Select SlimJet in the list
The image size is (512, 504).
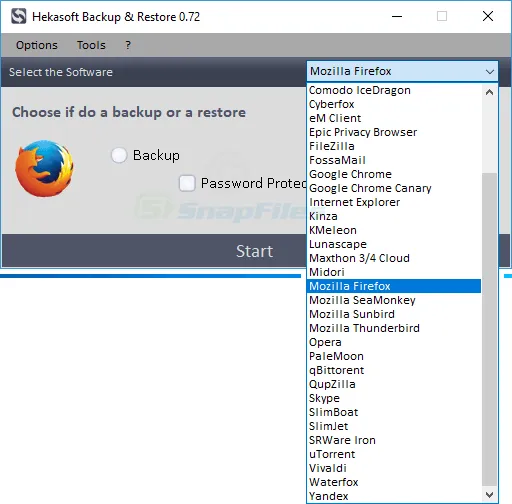tap(394, 426)
